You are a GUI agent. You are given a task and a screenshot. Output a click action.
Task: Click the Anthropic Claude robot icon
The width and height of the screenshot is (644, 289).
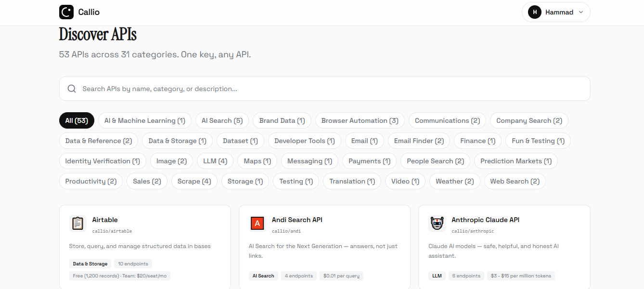pyautogui.click(x=437, y=223)
